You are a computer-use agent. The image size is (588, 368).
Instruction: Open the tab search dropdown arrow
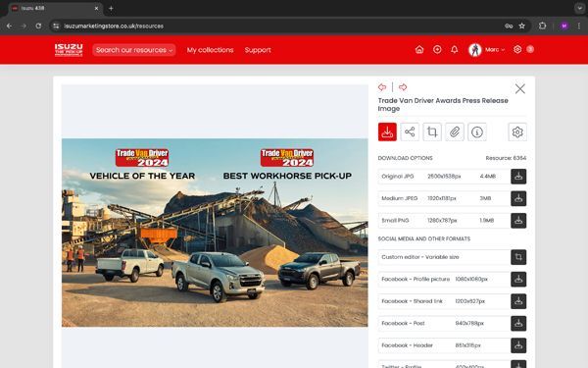coord(579,8)
